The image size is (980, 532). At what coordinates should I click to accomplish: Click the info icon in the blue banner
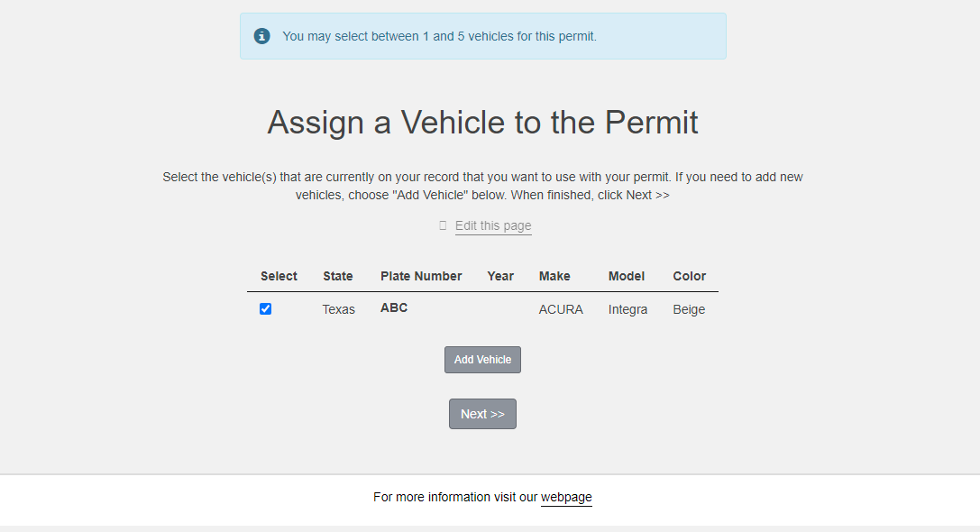click(261, 36)
